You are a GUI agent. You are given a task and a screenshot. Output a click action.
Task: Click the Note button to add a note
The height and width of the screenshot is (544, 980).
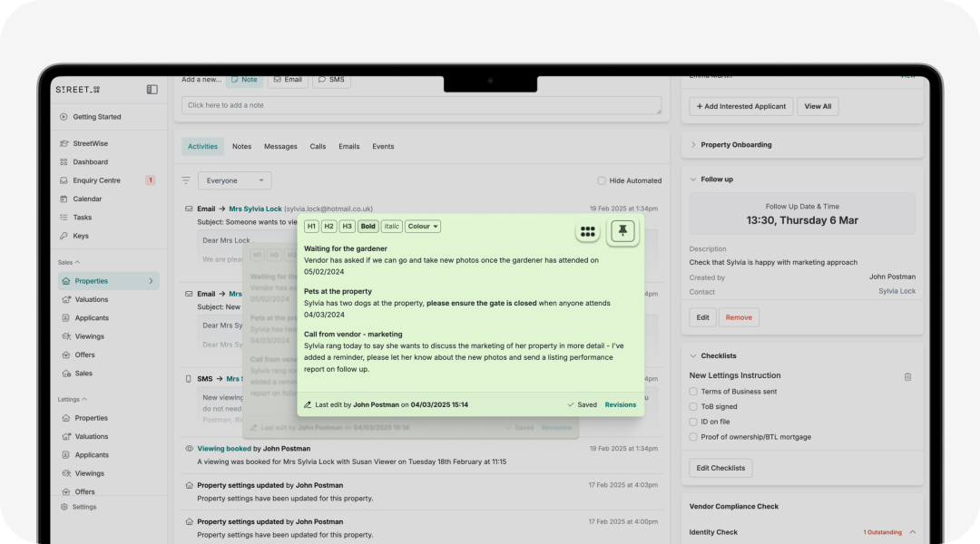(244, 80)
